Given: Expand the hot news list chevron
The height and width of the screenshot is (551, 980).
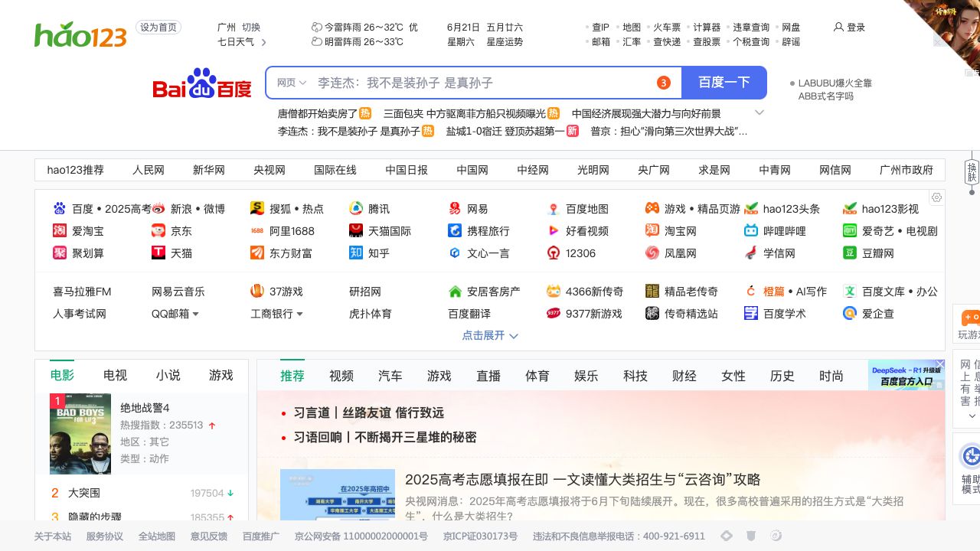Looking at the screenshot, I should point(759,112).
